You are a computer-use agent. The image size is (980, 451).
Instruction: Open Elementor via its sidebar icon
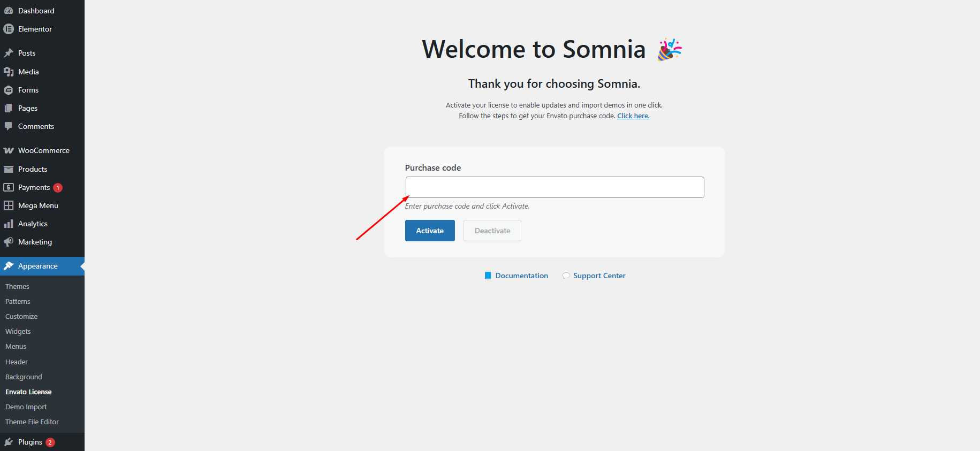(x=9, y=29)
